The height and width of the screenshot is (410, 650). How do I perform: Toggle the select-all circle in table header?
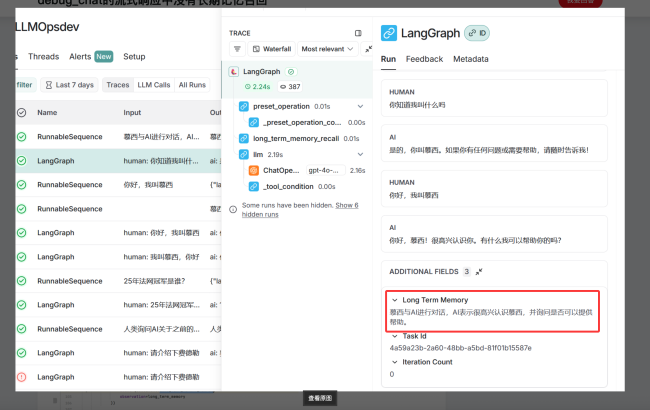tap(22, 113)
